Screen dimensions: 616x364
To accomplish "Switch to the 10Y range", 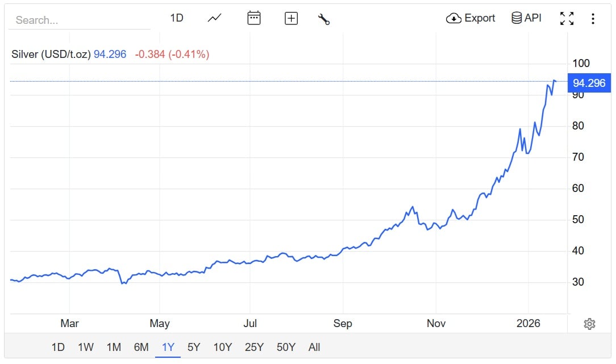I will 222,347.
